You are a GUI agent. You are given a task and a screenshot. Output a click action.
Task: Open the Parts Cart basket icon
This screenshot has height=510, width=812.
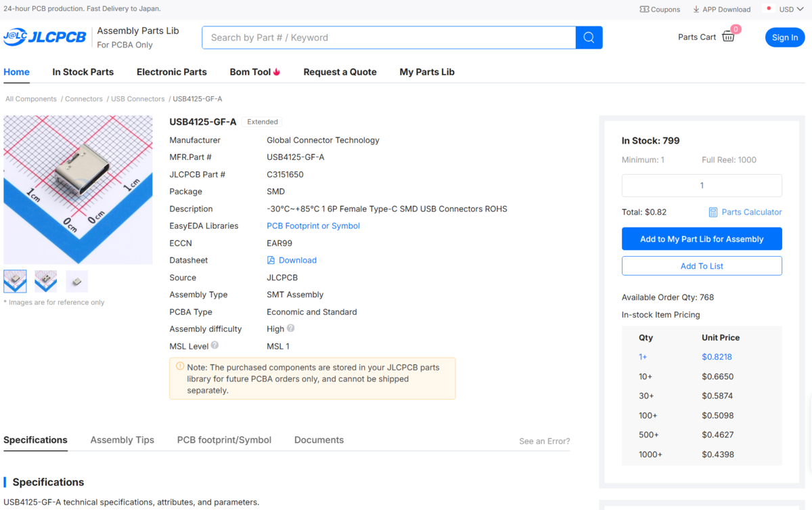(x=728, y=37)
